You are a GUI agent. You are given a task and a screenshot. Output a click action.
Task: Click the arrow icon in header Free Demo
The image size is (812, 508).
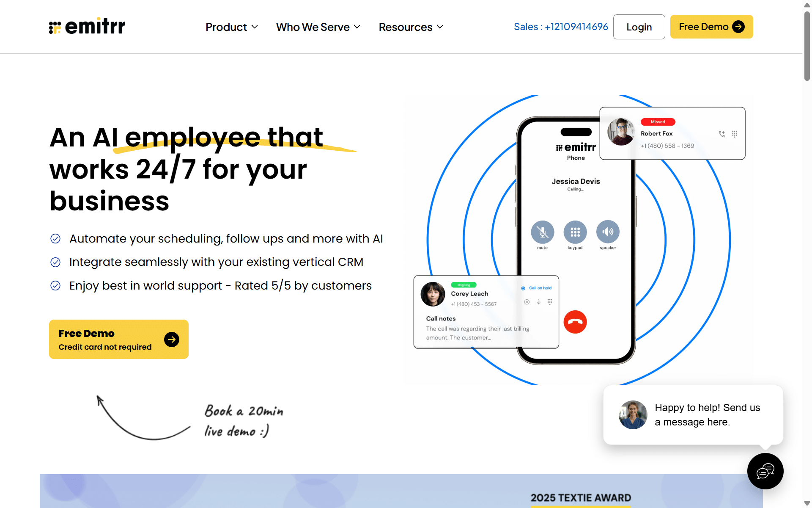pyautogui.click(x=738, y=27)
